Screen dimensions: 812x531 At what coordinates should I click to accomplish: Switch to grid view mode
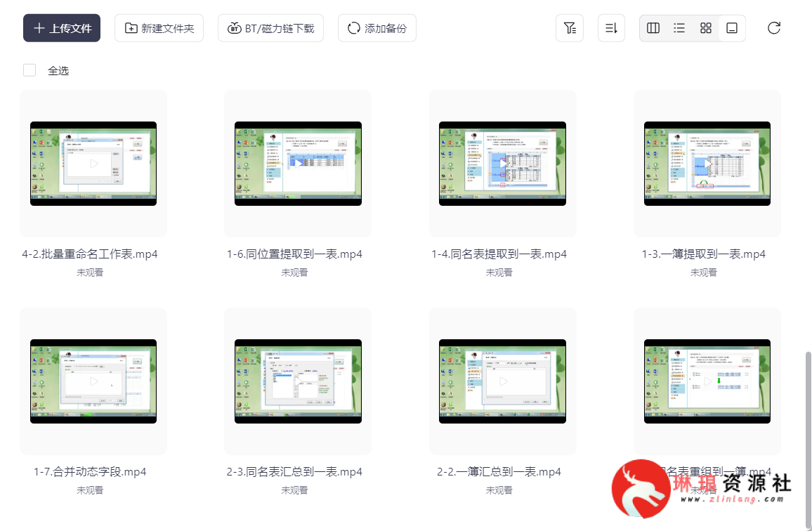tap(706, 28)
